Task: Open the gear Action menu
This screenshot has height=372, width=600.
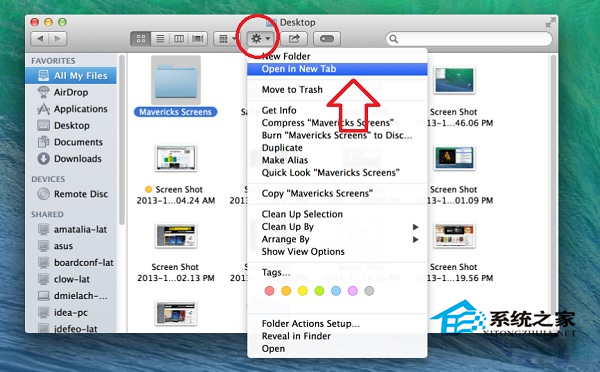Action: tap(261, 39)
